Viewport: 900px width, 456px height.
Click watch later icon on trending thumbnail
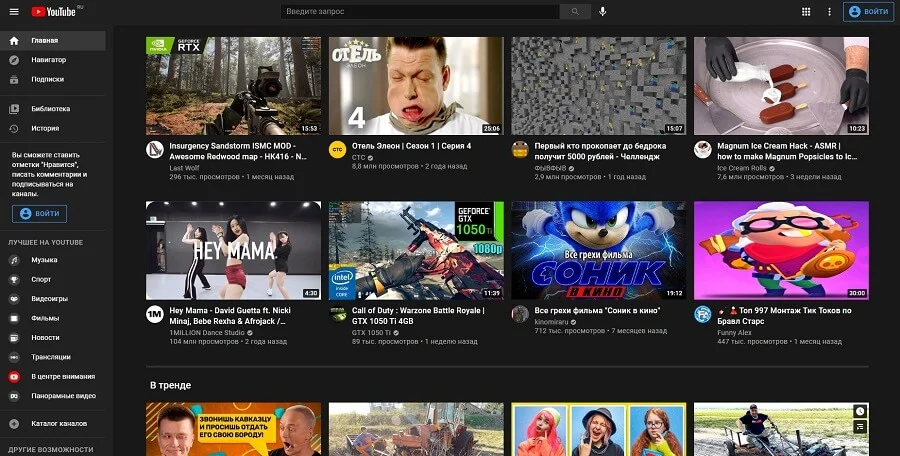pyautogui.click(x=861, y=411)
